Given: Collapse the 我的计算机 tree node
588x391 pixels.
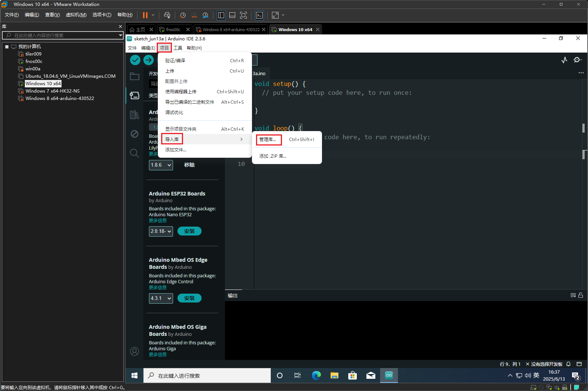Looking at the screenshot, I should pyautogui.click(x=7, y=47).
